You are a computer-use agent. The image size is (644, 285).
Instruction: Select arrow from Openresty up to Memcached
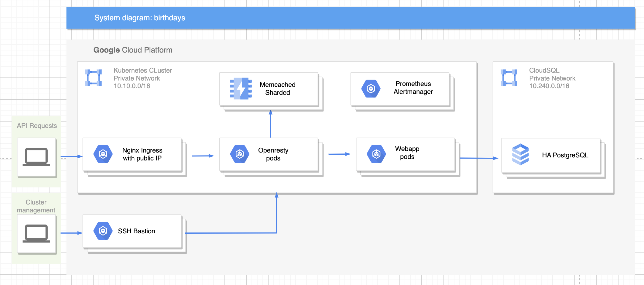click(x=271, y=124)
